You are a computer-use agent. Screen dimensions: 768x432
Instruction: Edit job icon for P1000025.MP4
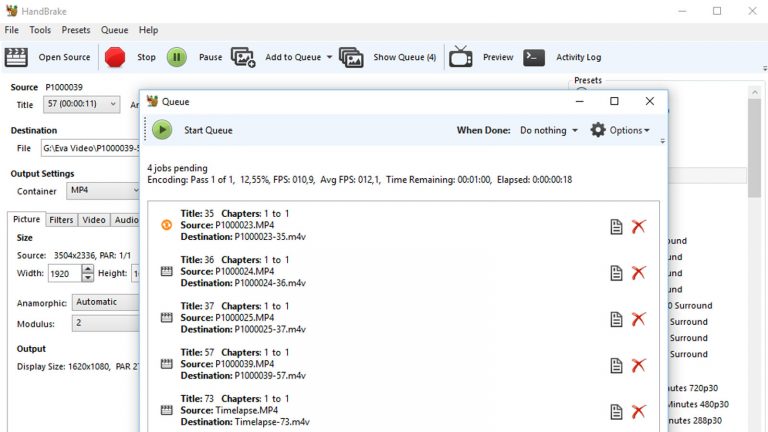click(616, 319)
